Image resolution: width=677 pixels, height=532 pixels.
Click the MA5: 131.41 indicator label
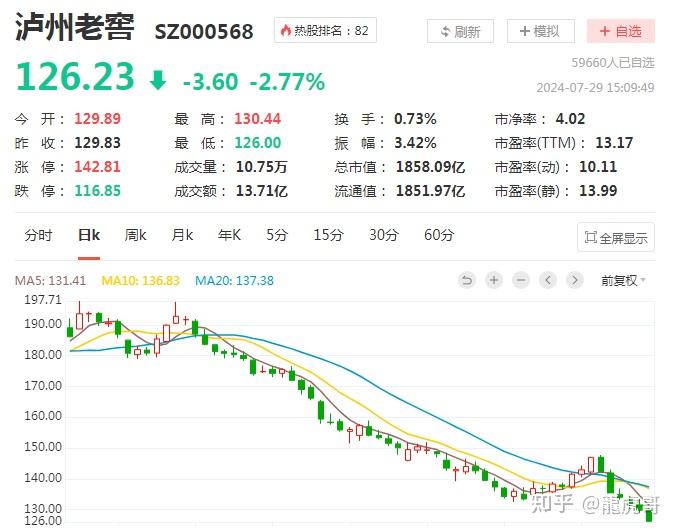point(51,281)
